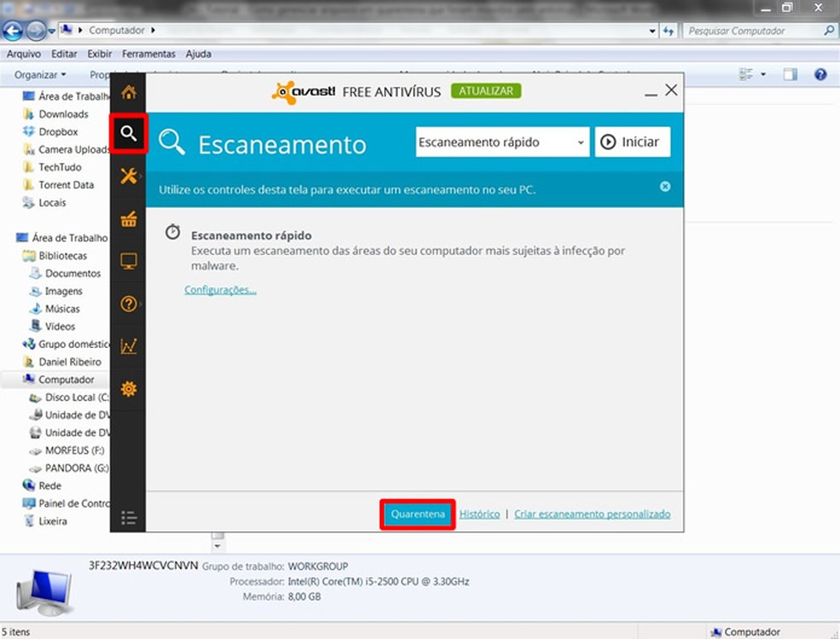Click Explorer forward navigation arrow
This screenshot has width=840, height=639.
click(36, 31)
